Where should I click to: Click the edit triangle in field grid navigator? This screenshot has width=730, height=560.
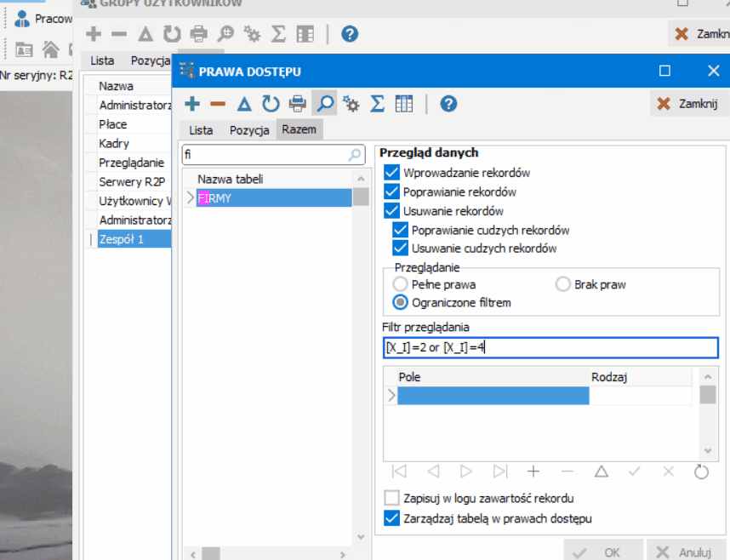(x=601, y=471)
